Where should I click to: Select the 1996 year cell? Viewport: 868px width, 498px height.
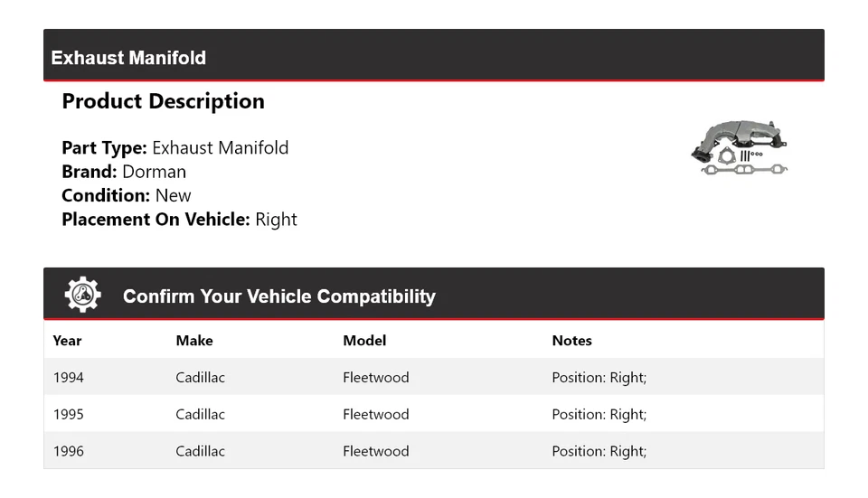coord(69,451)
